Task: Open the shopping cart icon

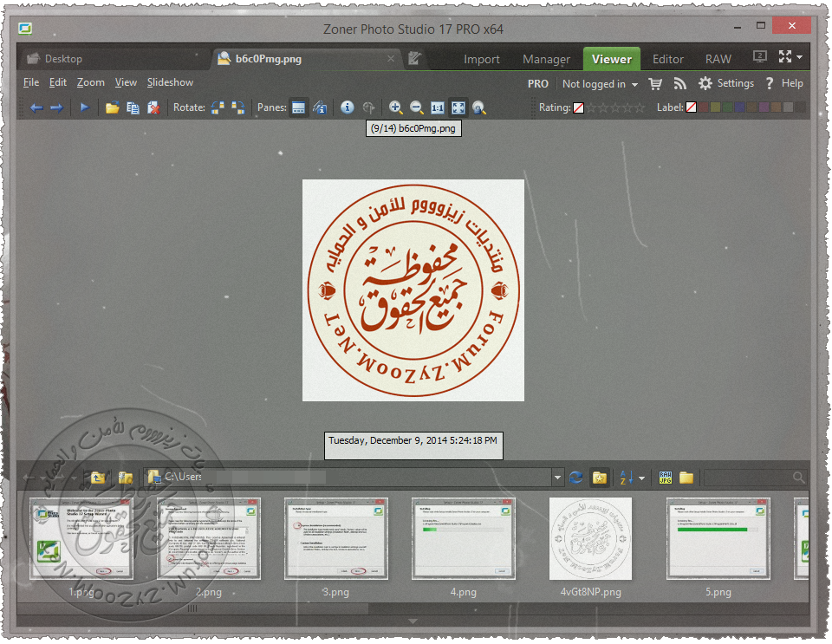Action: click(655, 84)
